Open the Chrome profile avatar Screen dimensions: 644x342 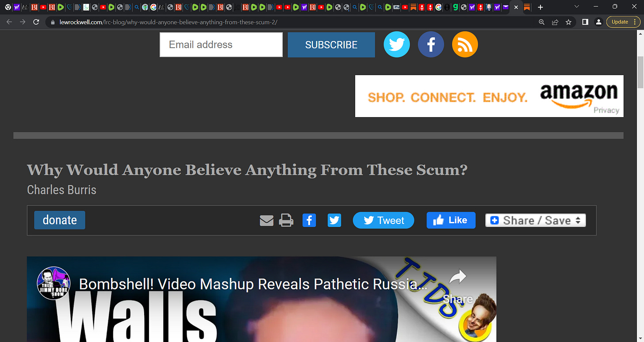click(598, 22)
